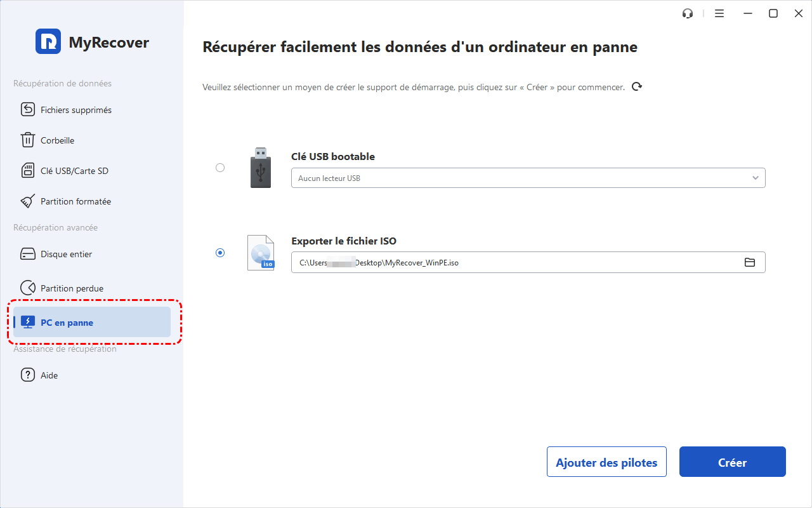Open the hamburger menu in title bar
This screenshot has width=812, height=508.
pyautogui.click(x=719, y=13)
